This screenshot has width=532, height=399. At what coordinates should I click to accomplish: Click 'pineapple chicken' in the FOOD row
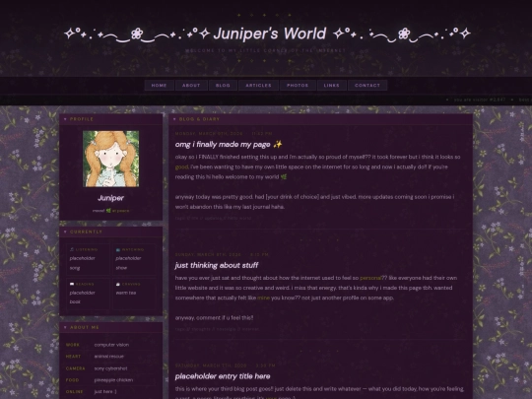point(113,380)
